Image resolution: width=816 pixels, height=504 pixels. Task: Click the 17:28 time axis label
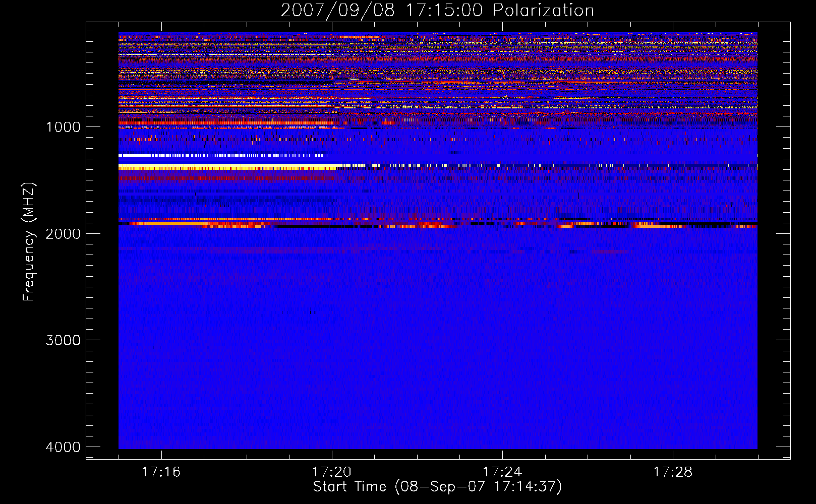673,472
